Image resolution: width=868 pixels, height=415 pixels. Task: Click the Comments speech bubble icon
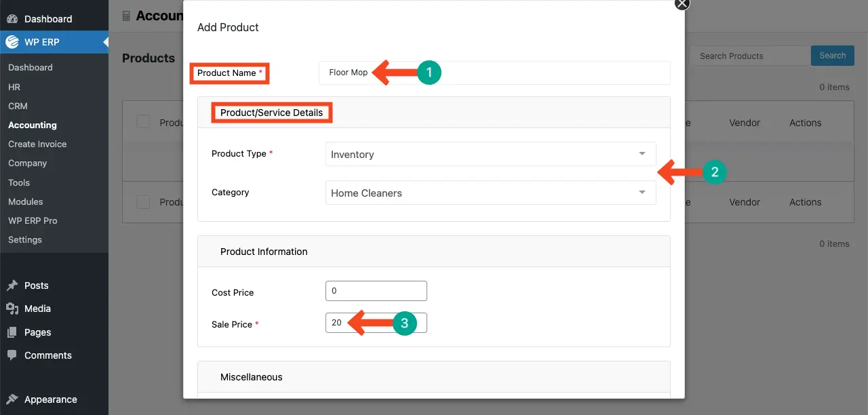12,355
